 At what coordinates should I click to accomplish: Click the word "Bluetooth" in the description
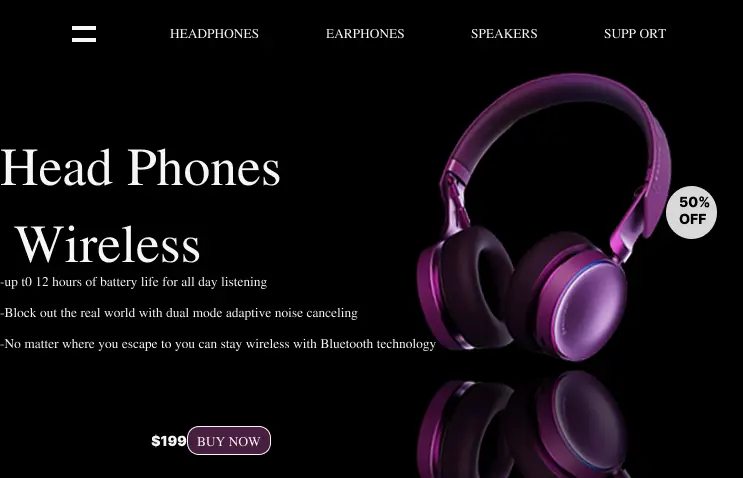(x=346, y=343)
